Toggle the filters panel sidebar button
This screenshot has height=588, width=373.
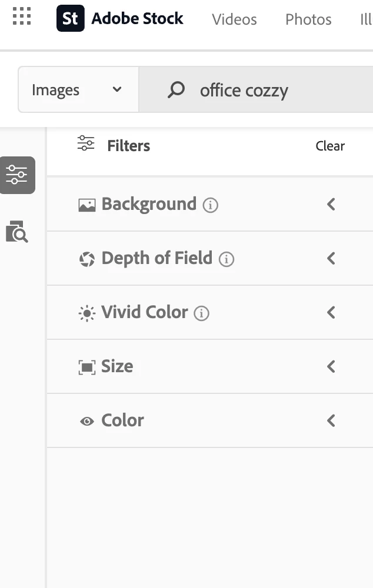17,175
